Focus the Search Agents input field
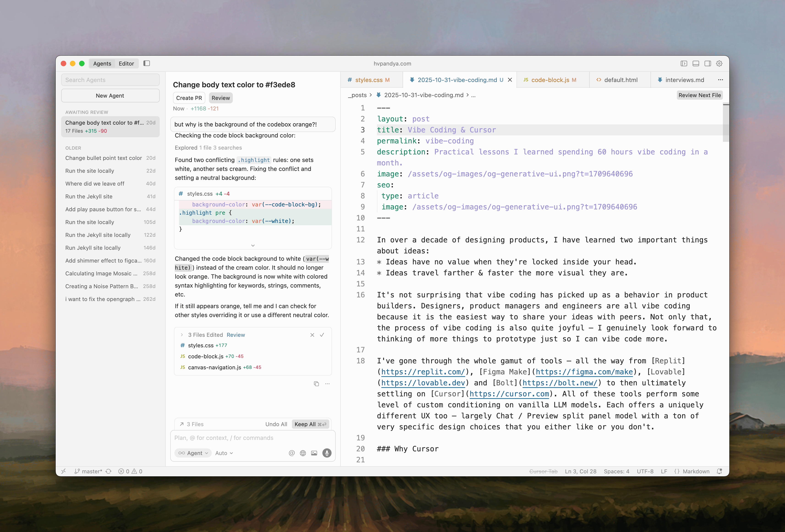785x532 pixels. 110,80
